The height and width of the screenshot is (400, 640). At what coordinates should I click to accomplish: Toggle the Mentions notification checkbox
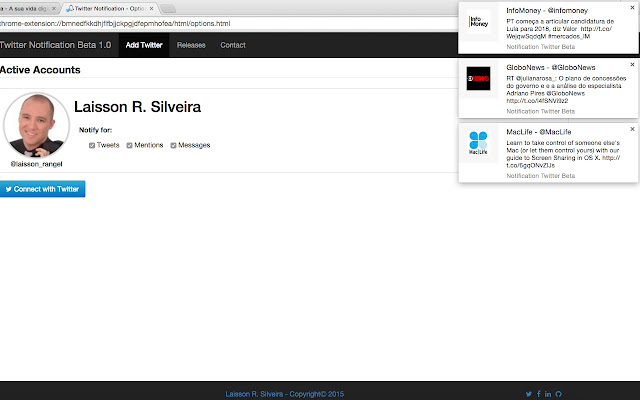129,145
